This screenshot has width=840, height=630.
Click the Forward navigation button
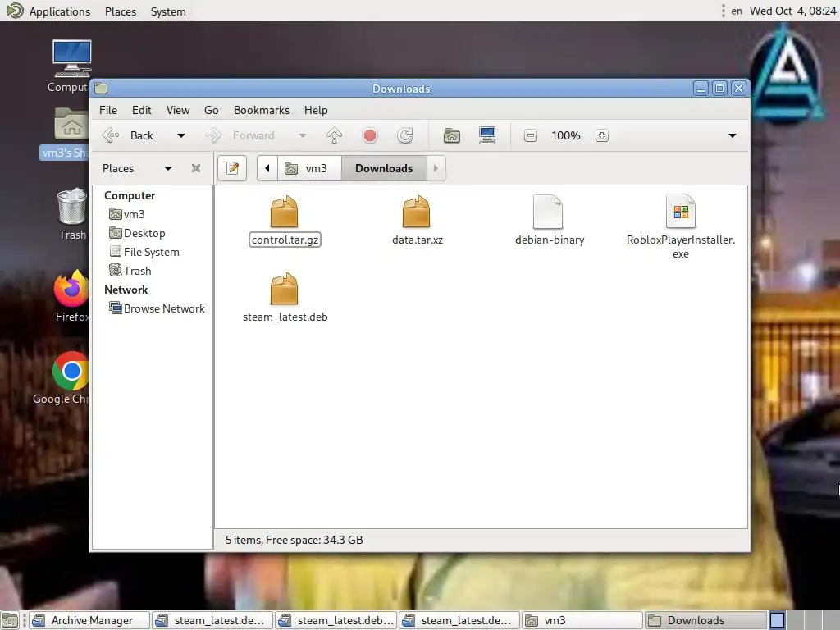(240, 135)
